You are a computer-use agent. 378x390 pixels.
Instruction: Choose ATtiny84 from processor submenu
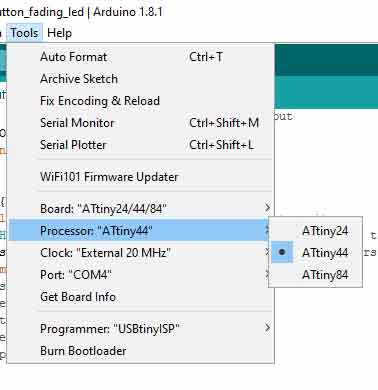(x=316, y=275)
